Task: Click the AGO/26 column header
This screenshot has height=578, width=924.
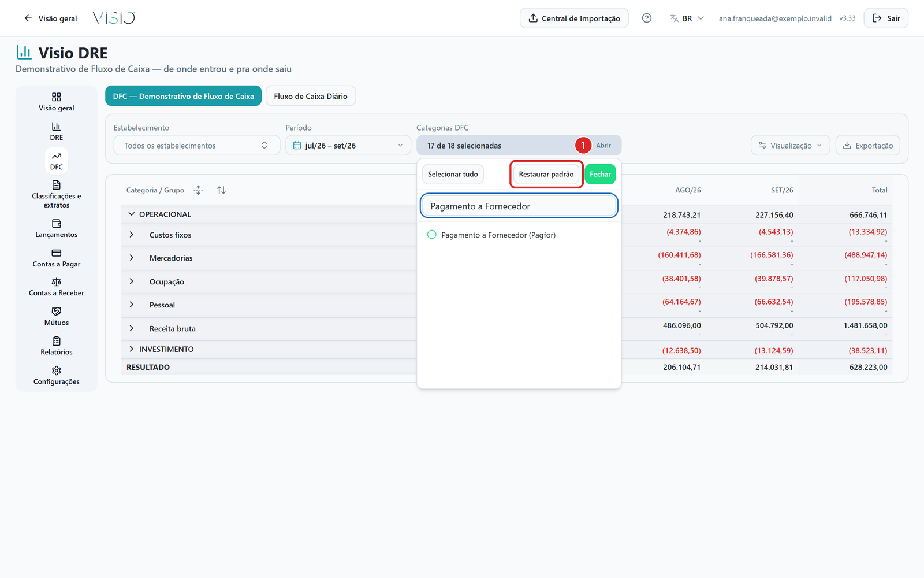Action: tap(688, 190)
